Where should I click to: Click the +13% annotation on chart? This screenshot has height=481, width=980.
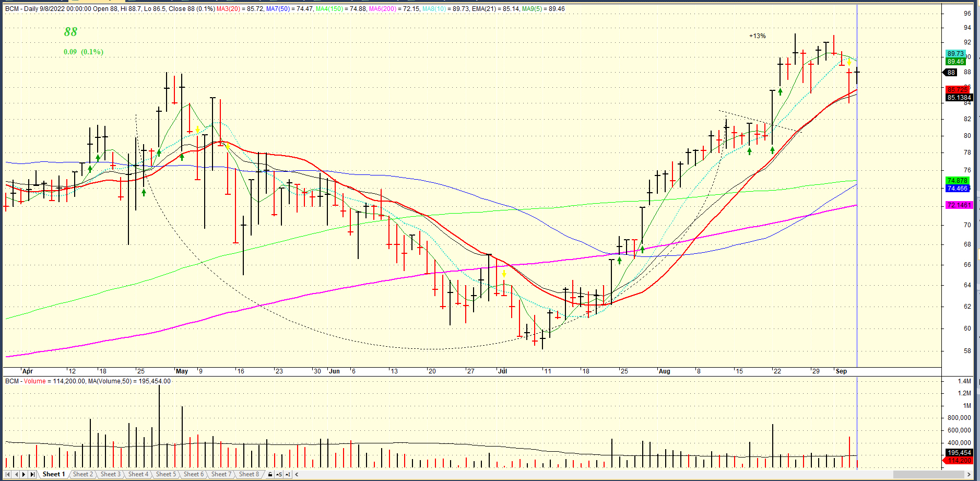tap(757, 36)
